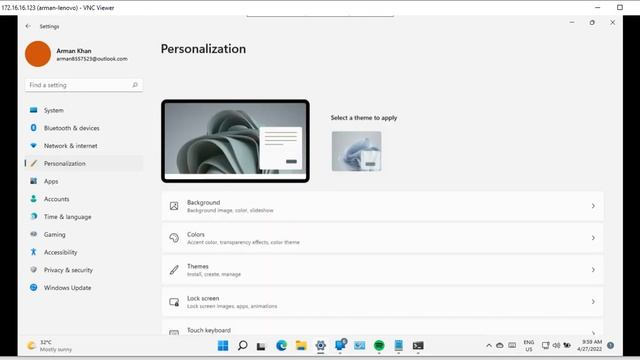The image size is (640, 360).
Task: Open Touch keyboard settings
Action: point(382,328)
